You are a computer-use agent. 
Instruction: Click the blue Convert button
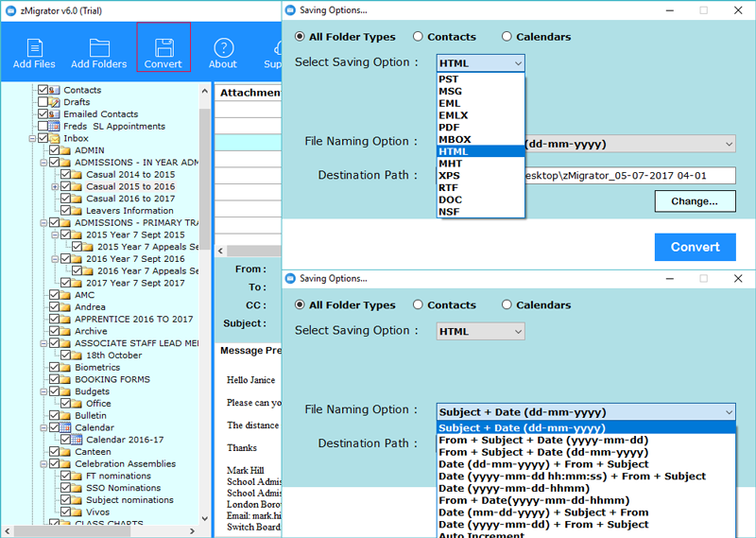695,247
